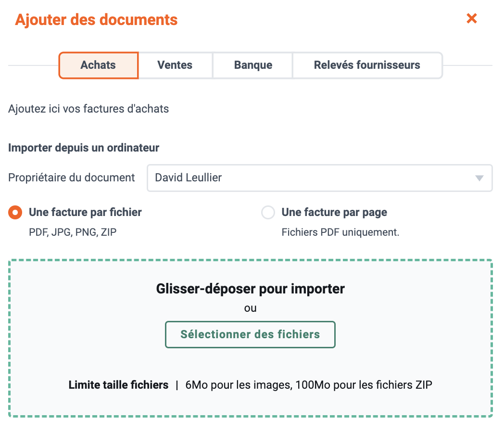
Task: Choose Une facture par page radio button
Action: pos(268,213)
